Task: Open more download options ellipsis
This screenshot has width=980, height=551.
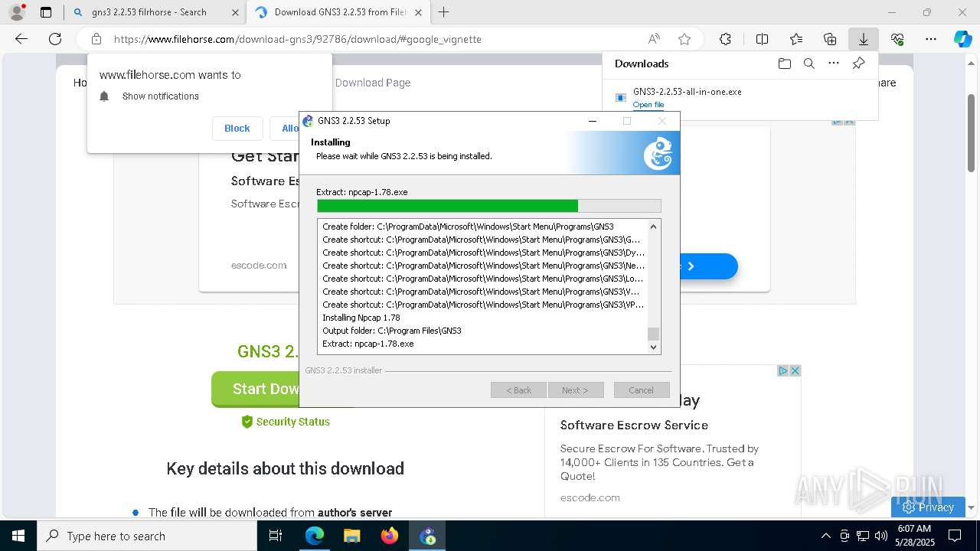Action: tap(834, 64)
